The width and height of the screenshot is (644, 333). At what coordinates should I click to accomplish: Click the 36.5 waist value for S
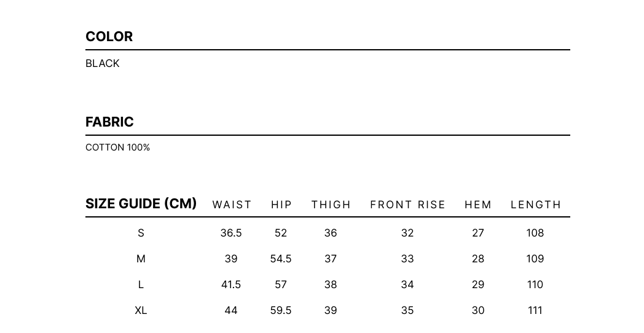tap(231, 233)
